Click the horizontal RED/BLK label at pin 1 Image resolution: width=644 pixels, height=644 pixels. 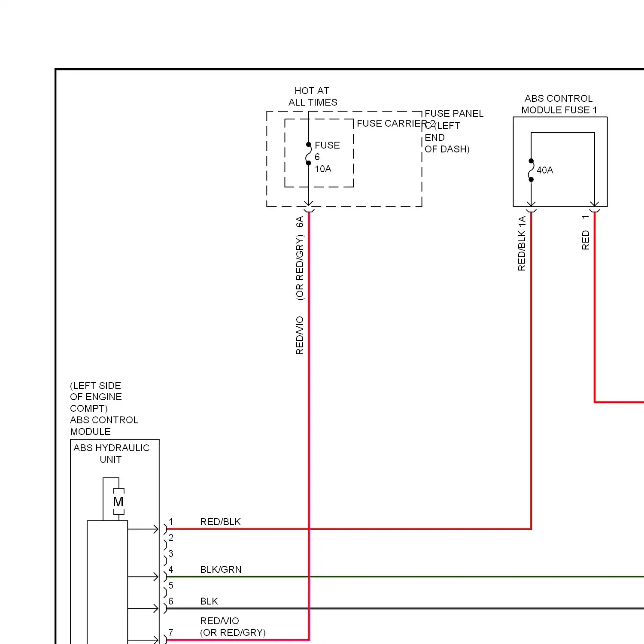point(220,522)
